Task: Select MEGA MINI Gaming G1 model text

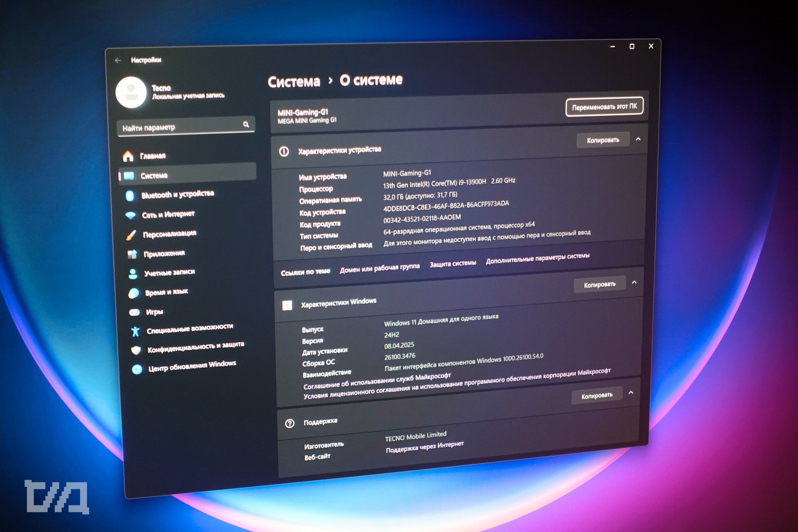Action: pyautogui.click(x=307, y=120)
